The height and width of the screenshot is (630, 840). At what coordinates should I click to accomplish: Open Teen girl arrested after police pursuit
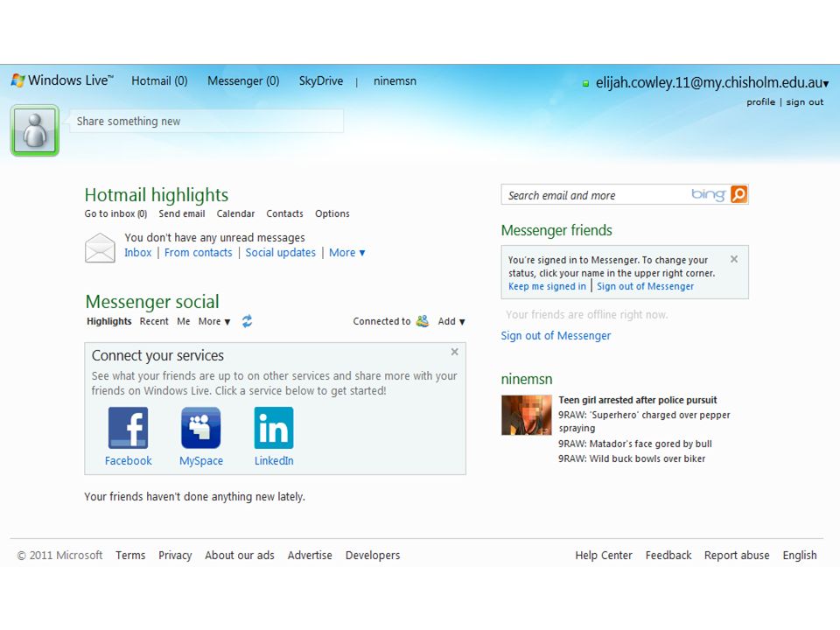(x=638, y=400)
